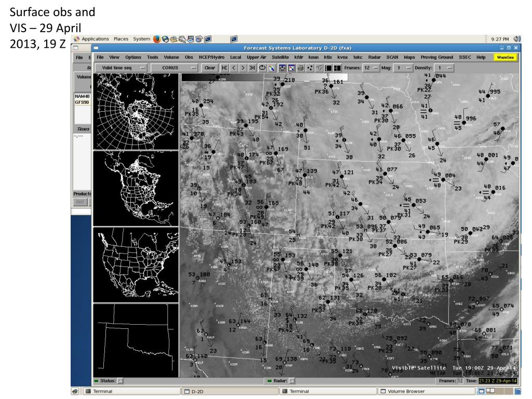Open the Satellite menu
Screen dimensions: 532x399
point(280,57)
